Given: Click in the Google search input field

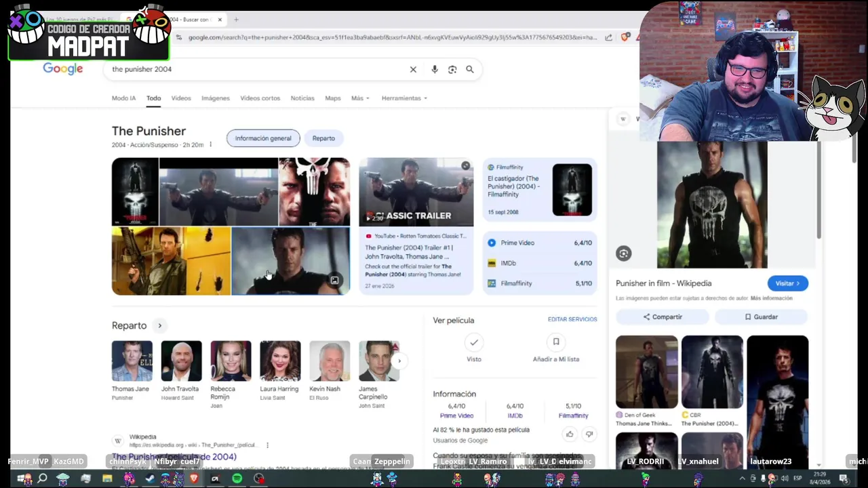Looking at the screenshot, I should [x=258, y=69].
